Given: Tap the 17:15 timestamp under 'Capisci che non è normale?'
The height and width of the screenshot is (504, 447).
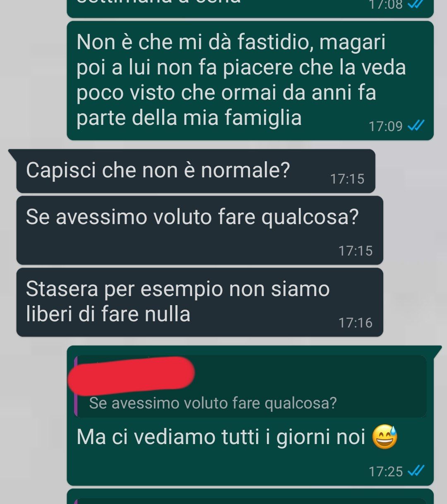Looking at the screenshot, I should point(347,179).
